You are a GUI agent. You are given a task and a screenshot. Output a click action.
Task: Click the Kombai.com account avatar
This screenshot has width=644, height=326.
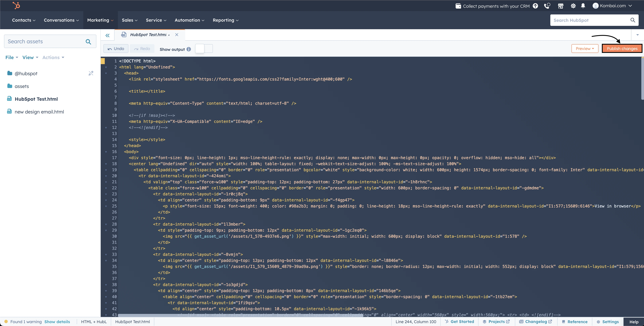click(595, 6)
